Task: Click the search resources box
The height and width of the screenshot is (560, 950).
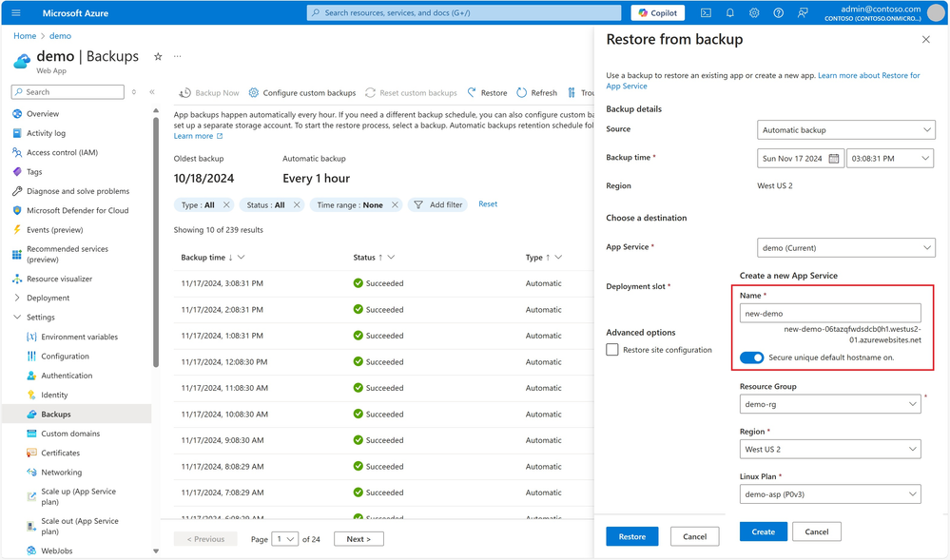Action: pyautogui.click(x=464, y=12)
